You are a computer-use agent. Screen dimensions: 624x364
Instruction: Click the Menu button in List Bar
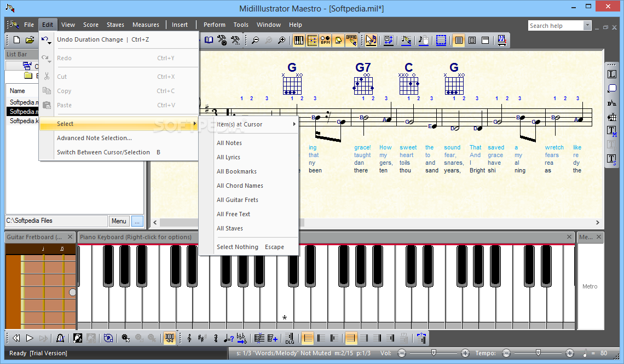[x=119, y=221]
